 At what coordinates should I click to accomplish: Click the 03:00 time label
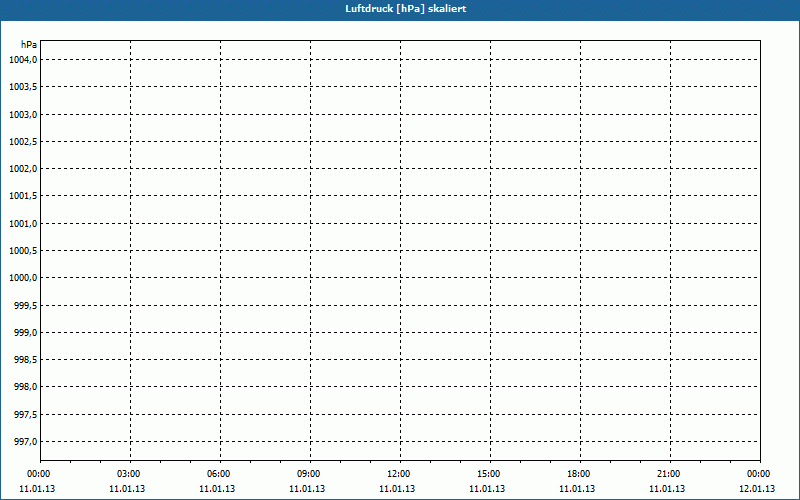click(129, 474)
